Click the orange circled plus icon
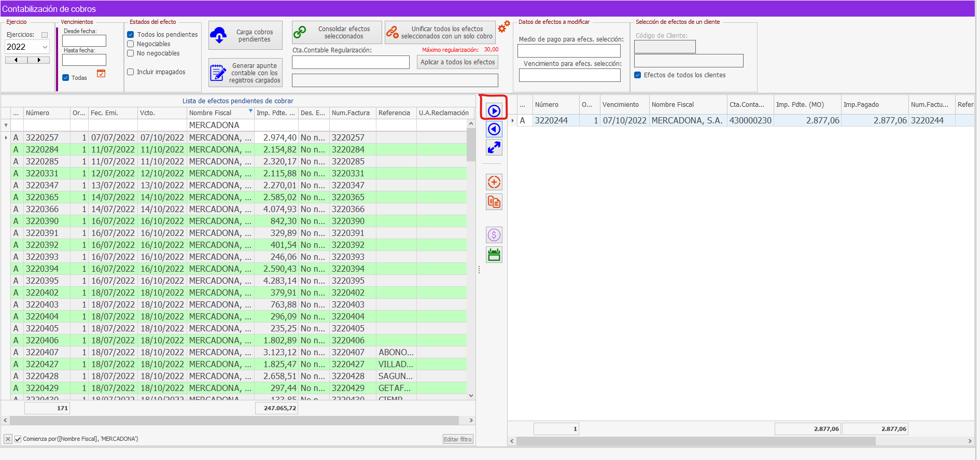 tap(494, 182)
